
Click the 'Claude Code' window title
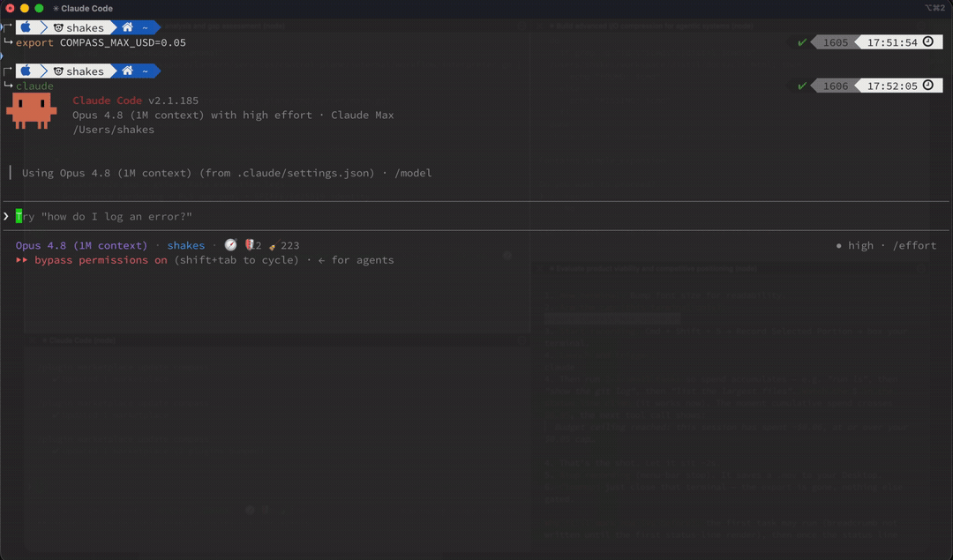86,9
